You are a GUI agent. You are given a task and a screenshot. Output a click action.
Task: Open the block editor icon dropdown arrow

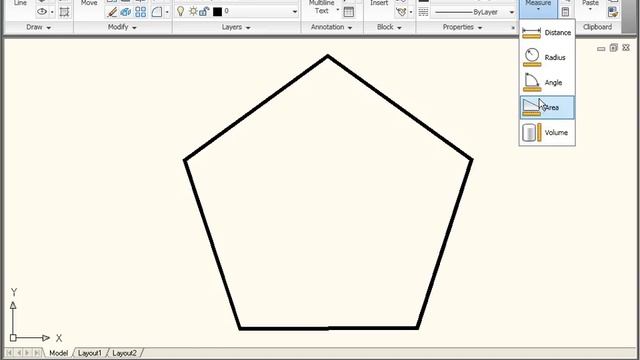(x=411, y=12)
